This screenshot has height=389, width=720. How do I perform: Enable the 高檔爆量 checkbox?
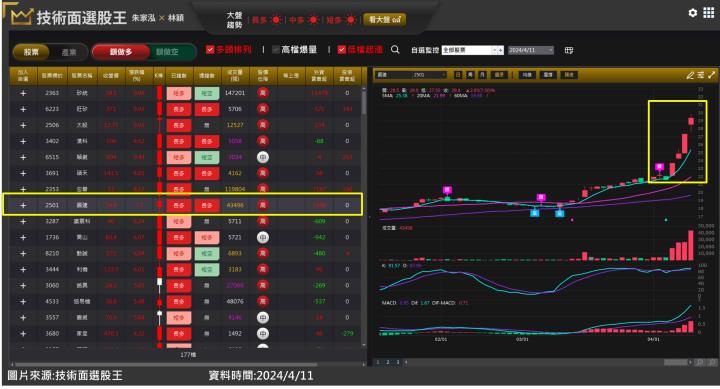click(276, 50)
